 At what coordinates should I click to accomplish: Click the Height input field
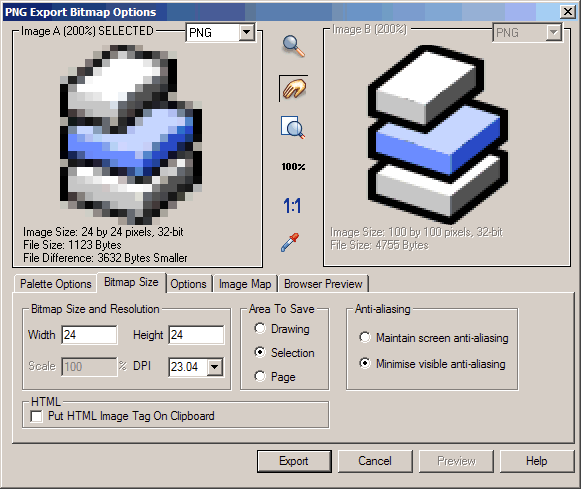coord(196,335)
